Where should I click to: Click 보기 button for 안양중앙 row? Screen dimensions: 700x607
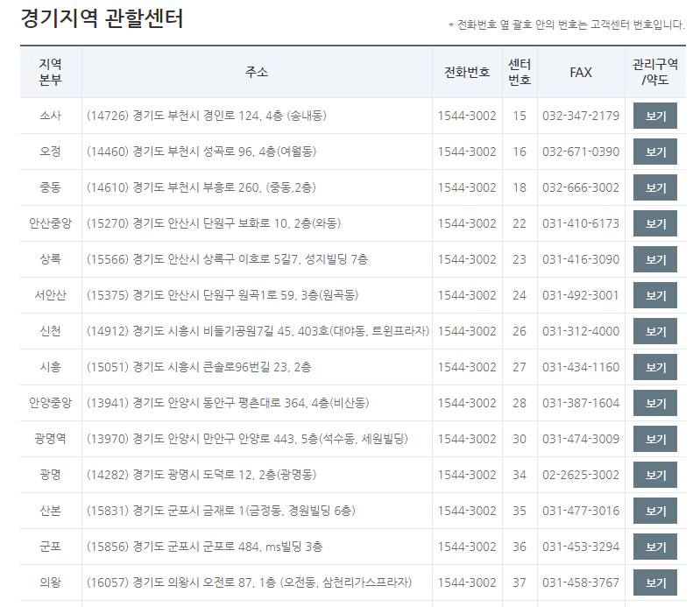[655, 403]
